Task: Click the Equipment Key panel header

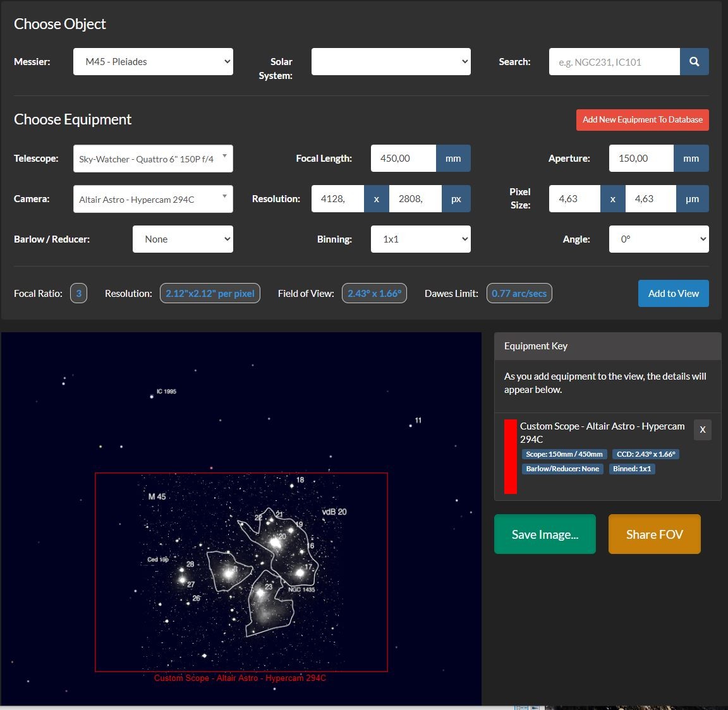Action: tap(608, 346)
